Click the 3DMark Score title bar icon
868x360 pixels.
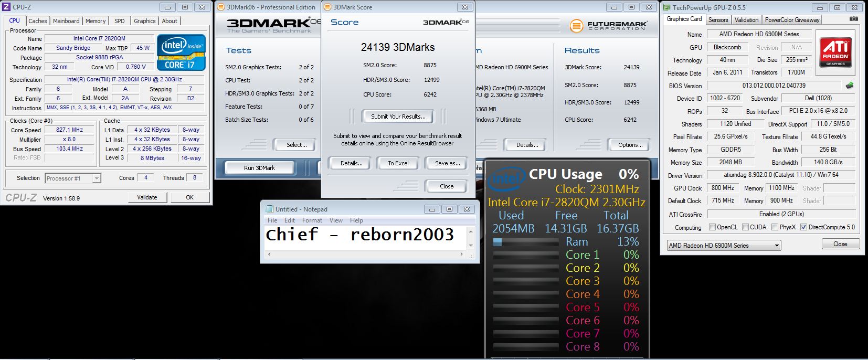tap(328, 7)
